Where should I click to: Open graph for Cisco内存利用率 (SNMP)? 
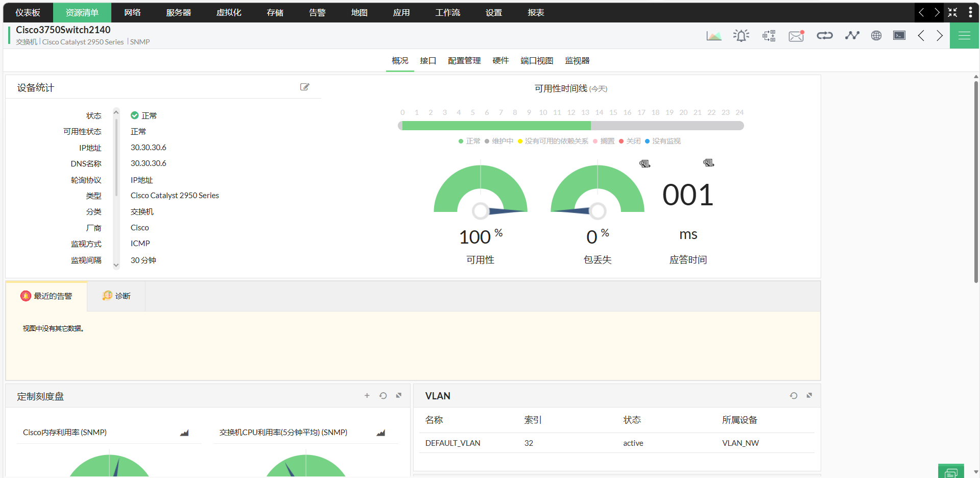pyautogui.click(x=184, y=433)
